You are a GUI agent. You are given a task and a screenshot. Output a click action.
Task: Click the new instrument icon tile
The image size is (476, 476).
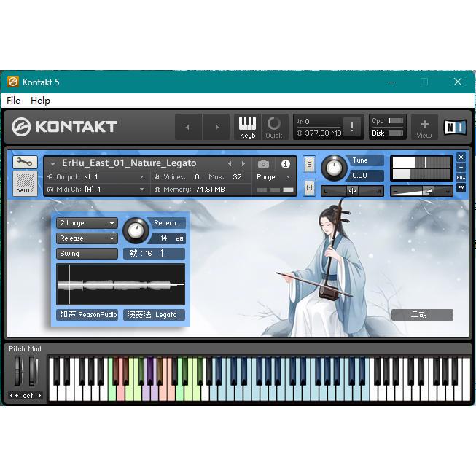25,184
